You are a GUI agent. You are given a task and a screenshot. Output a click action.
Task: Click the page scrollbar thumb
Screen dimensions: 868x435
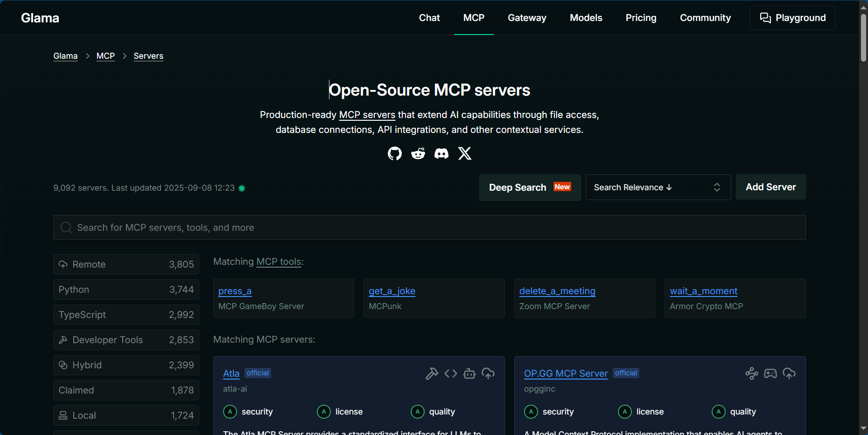pos(864,37)
